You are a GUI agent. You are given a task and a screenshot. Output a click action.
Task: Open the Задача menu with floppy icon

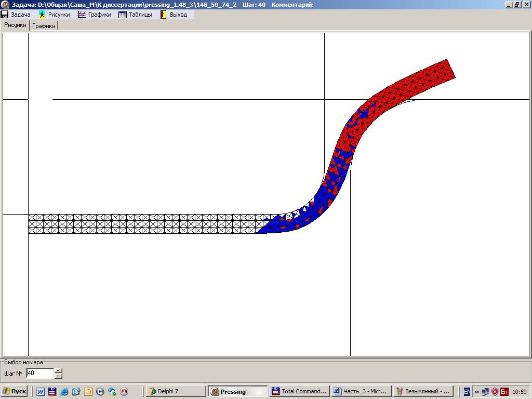click(16, 15)
